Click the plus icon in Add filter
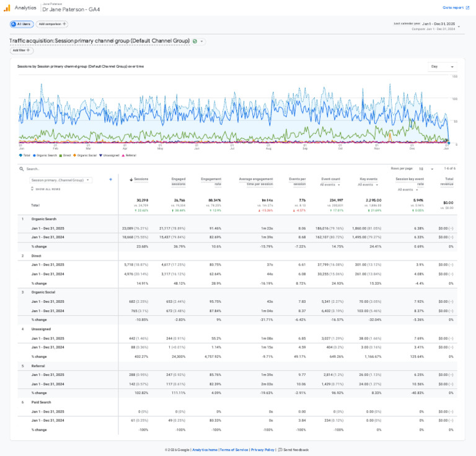Screen dimensions: 476x456 pos(29,50)
